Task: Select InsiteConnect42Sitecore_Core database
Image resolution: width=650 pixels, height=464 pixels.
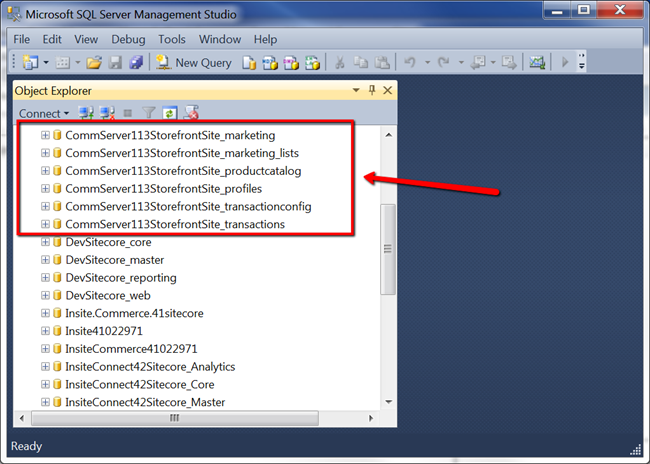Action: pyautogui.click(x=140, y=384)
